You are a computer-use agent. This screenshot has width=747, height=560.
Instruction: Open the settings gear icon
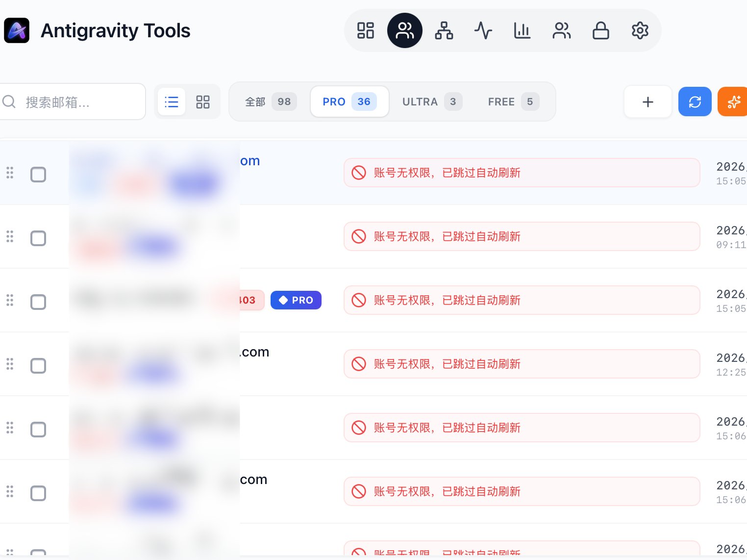tap(640, 30)
